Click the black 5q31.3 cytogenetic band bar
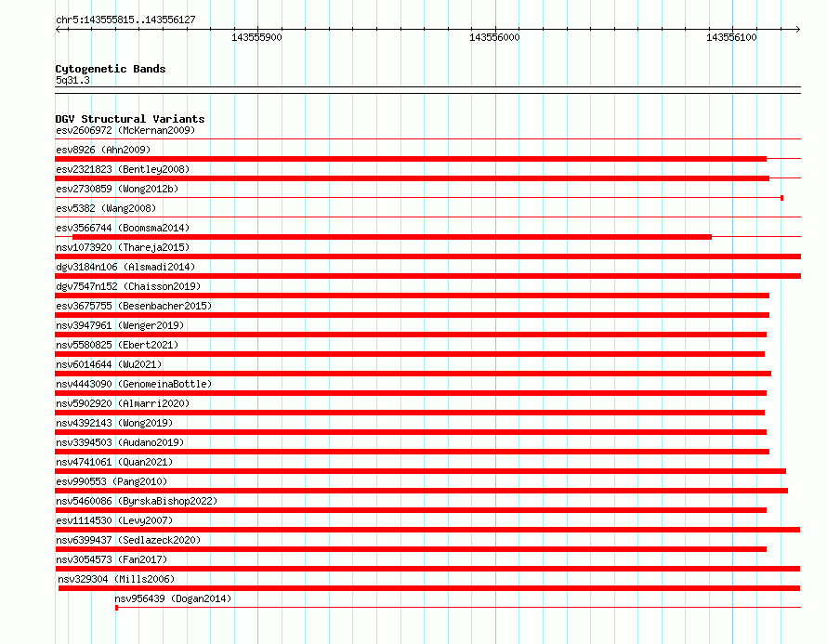The image size is (827, 644). (x=427, y=90)
